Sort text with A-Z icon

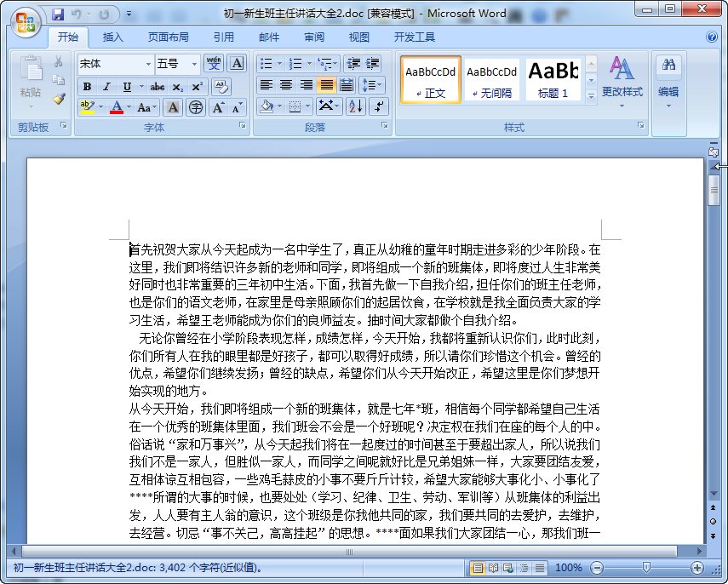point(355,106)
